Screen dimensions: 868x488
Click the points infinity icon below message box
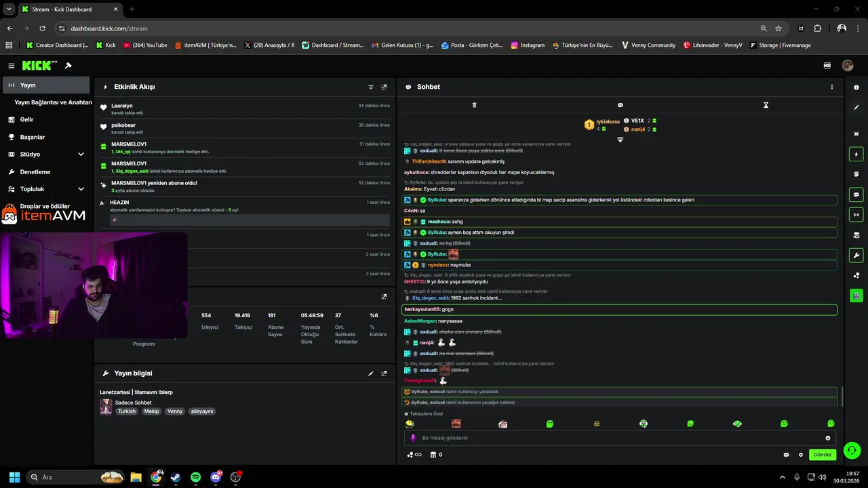(x=414, y=455)
